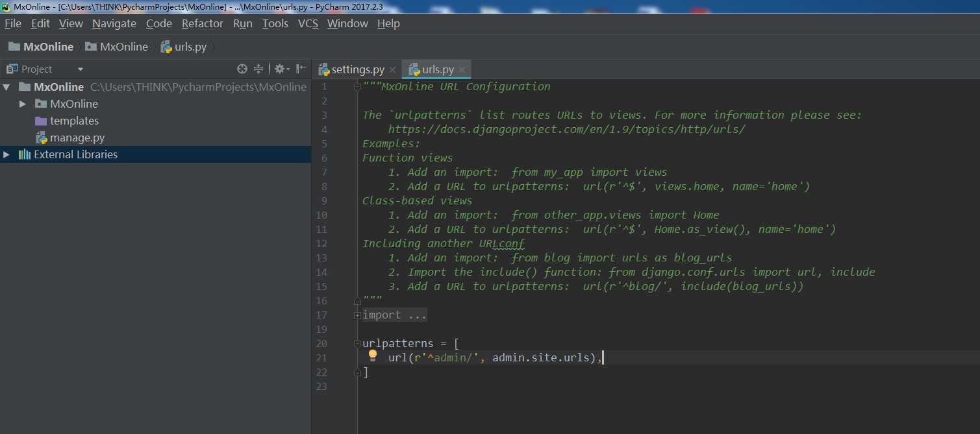
Task: Expand the MxOnline subfolder node
Action: pos(23,104)
